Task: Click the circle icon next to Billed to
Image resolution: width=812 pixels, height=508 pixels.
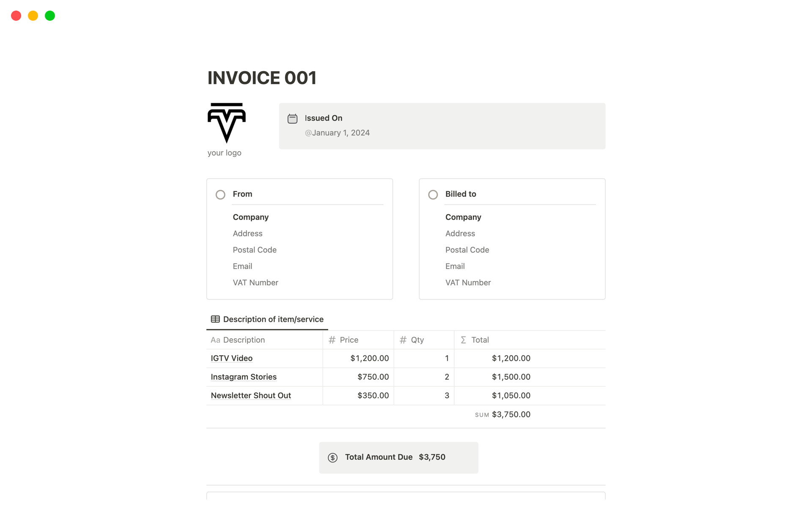Action: [x=433, y=195]
